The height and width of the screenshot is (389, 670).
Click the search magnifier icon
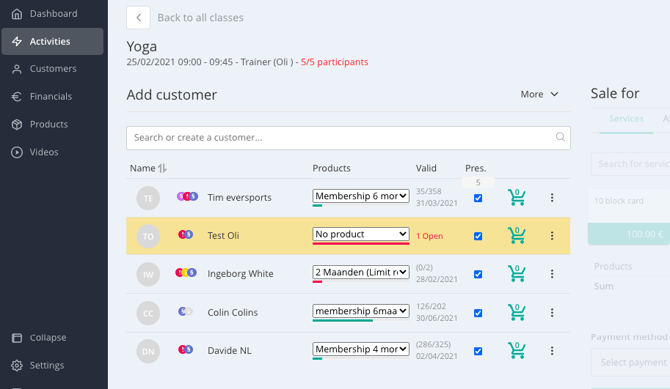click(560, 137)
